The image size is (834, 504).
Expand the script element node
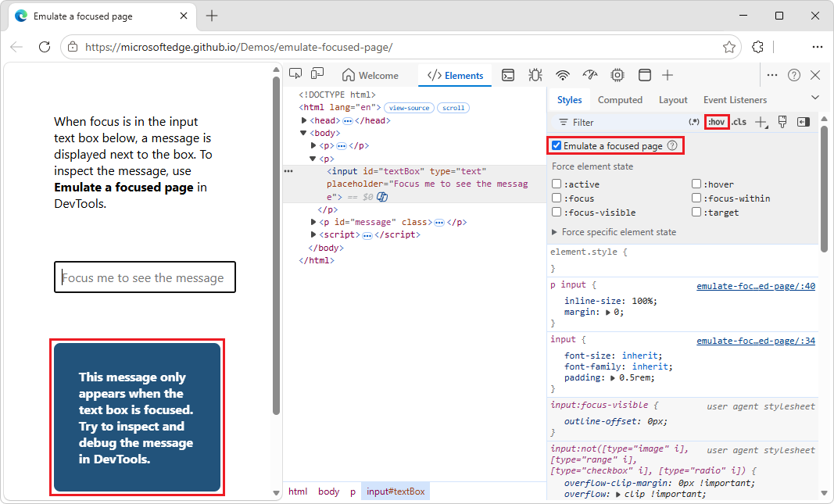tap(313, 234)
